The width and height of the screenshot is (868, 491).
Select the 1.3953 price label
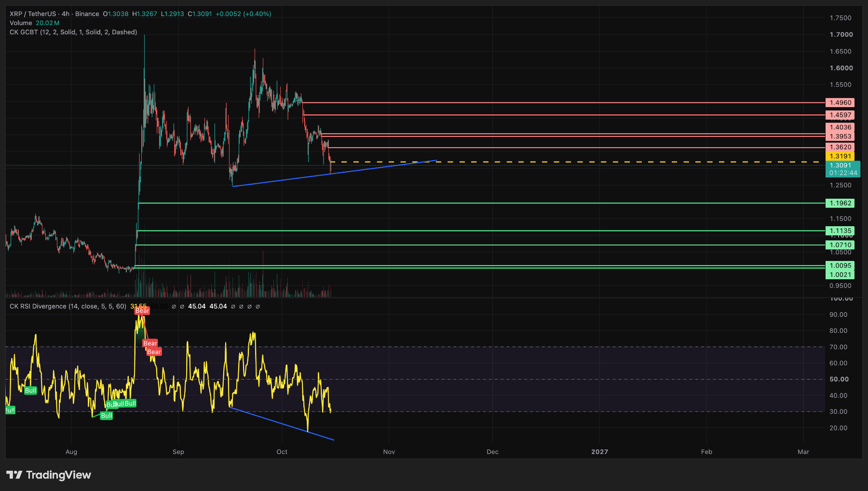coord(840,136)
